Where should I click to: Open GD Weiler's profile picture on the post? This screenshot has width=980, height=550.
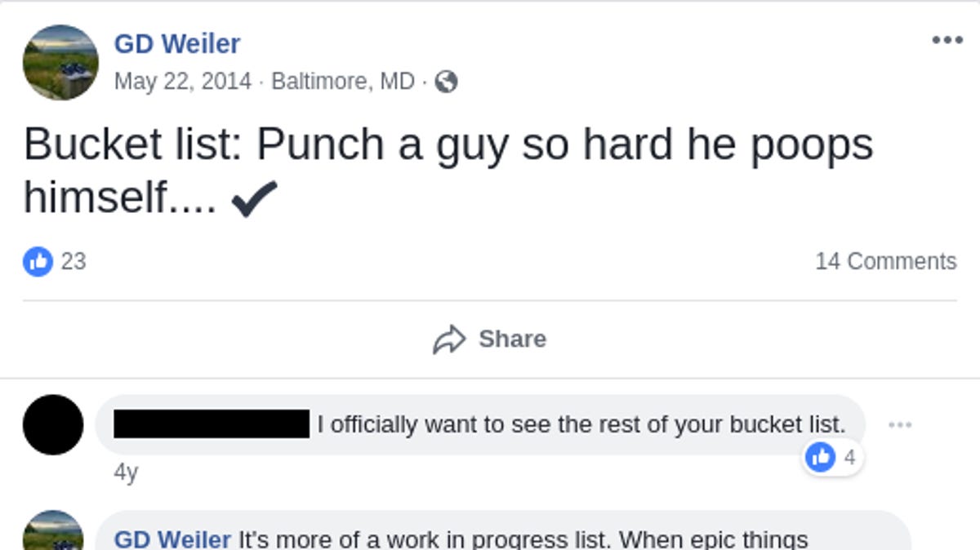click(60, 62)
